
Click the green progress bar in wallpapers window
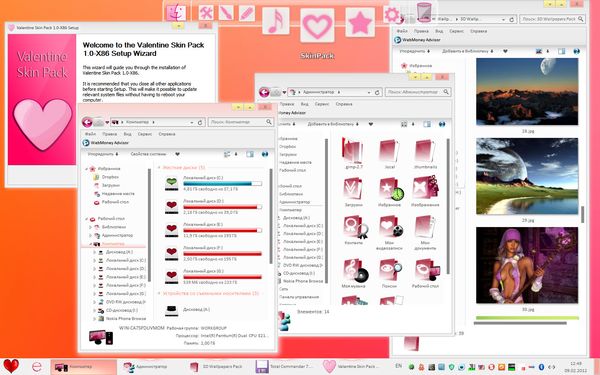pyautogui.click(x=527, y=318)
